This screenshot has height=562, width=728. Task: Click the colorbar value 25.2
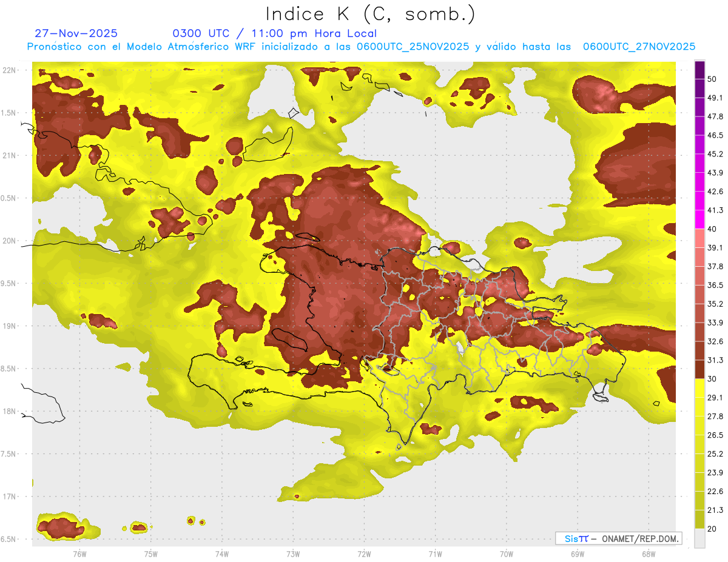(715, 454)
